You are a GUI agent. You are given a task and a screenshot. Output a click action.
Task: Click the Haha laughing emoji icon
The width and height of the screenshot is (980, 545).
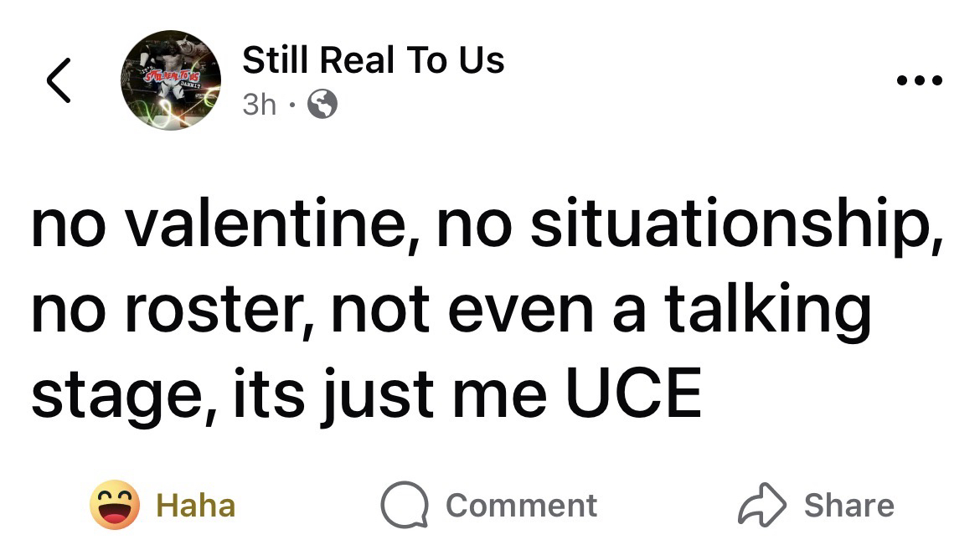click(115, 505)
